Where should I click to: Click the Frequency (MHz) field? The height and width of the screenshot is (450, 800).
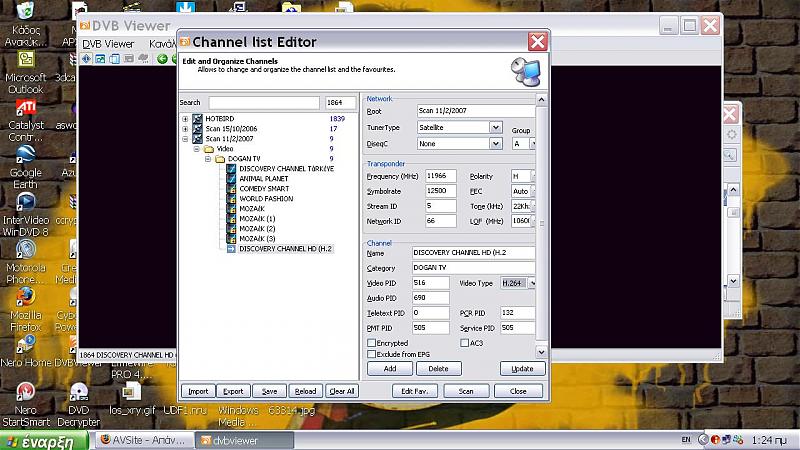(x=441, y=176)
